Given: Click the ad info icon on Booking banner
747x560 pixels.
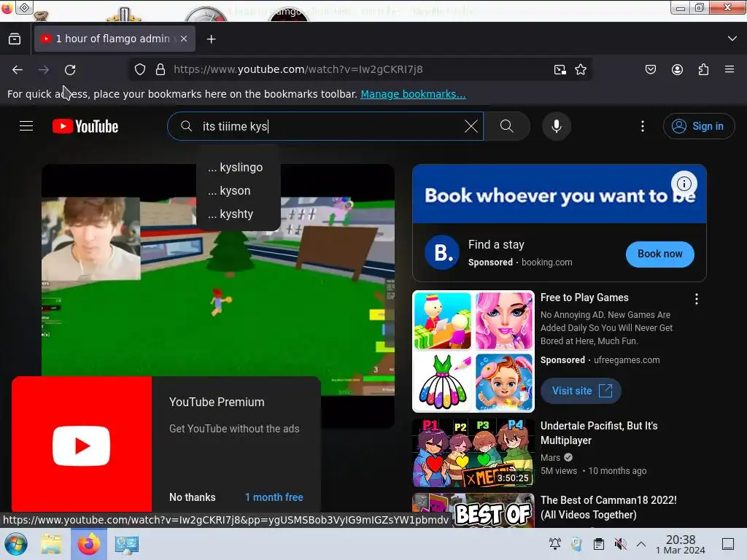Looking at the screenshot, I should pos(684,183).
